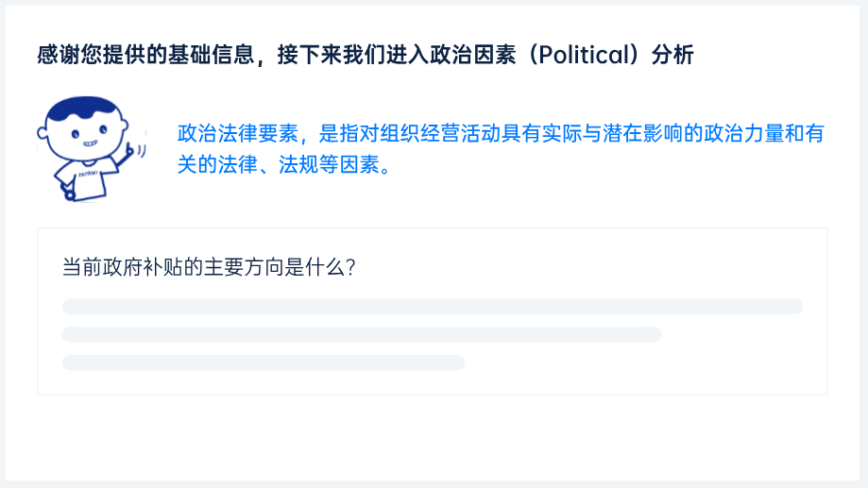Click the middle gray placeholder line
This screenshot has height=488, width=868.
tap(361, 334)
